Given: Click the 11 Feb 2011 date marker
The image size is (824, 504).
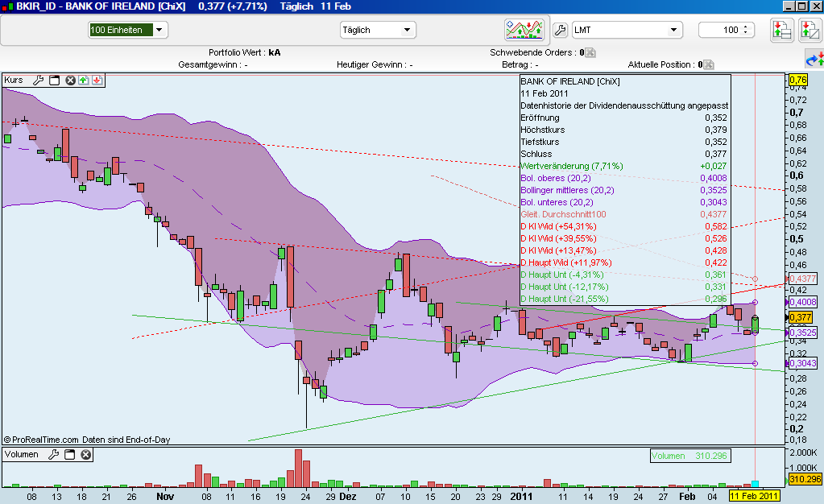Looking at the screenshot, I should (754, 496).
